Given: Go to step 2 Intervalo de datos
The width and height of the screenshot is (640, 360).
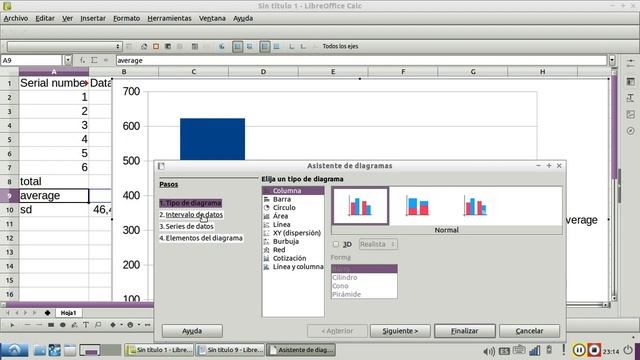Looking at the screenshot, I should 191,215.
